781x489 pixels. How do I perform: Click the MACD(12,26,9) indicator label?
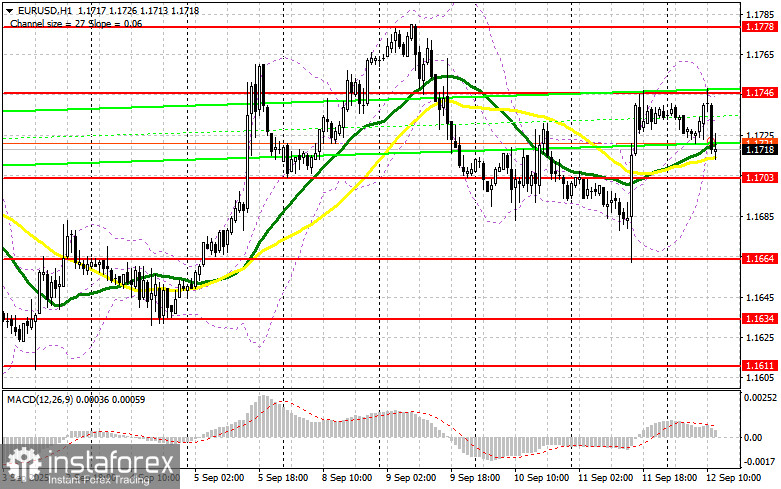(x=41, y=399)
